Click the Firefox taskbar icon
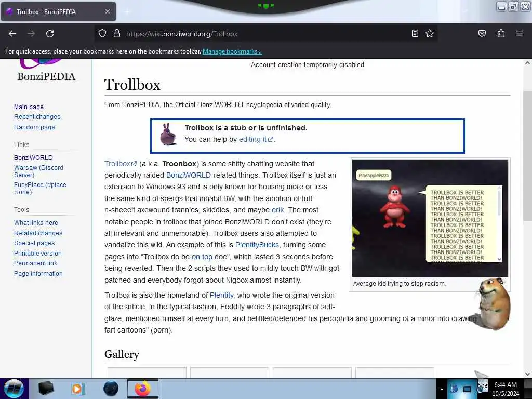Screen dimensions: 532x399 click(143, 389)
